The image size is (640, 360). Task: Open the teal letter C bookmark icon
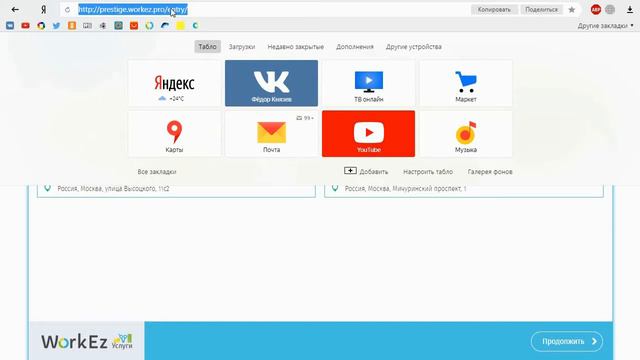tap(196, 25)
